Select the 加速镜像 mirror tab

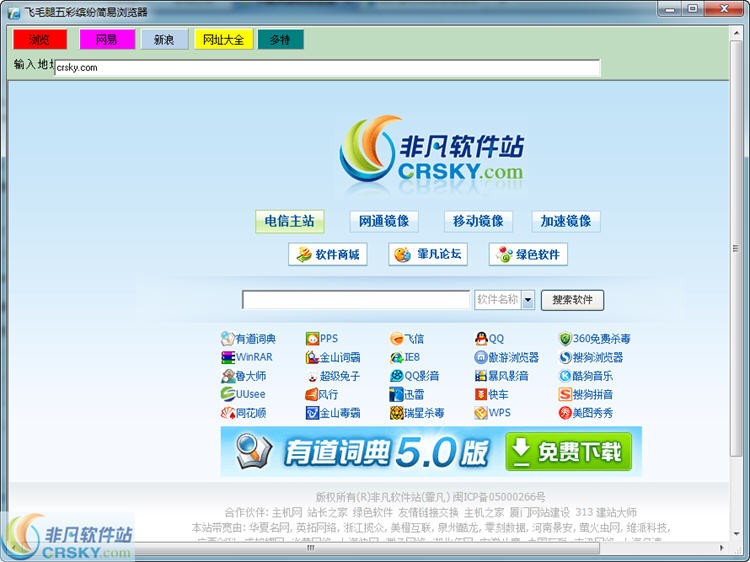point(566,221)
